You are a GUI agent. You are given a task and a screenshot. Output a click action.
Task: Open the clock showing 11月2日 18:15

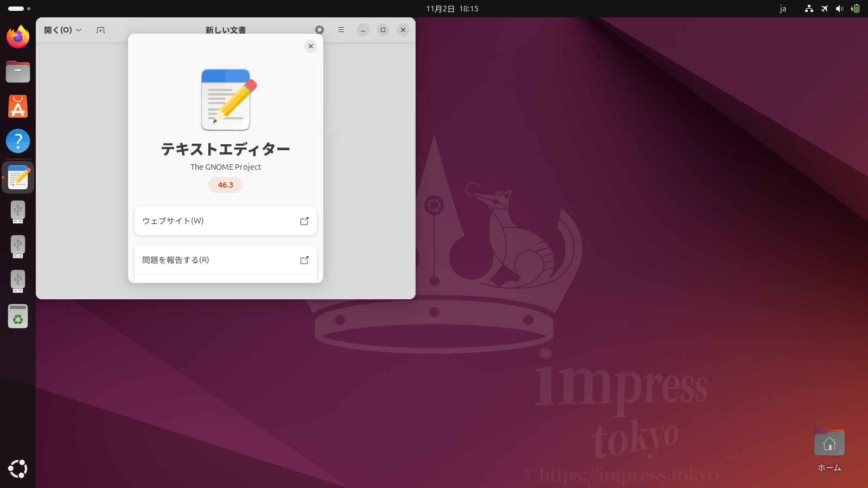452,9
